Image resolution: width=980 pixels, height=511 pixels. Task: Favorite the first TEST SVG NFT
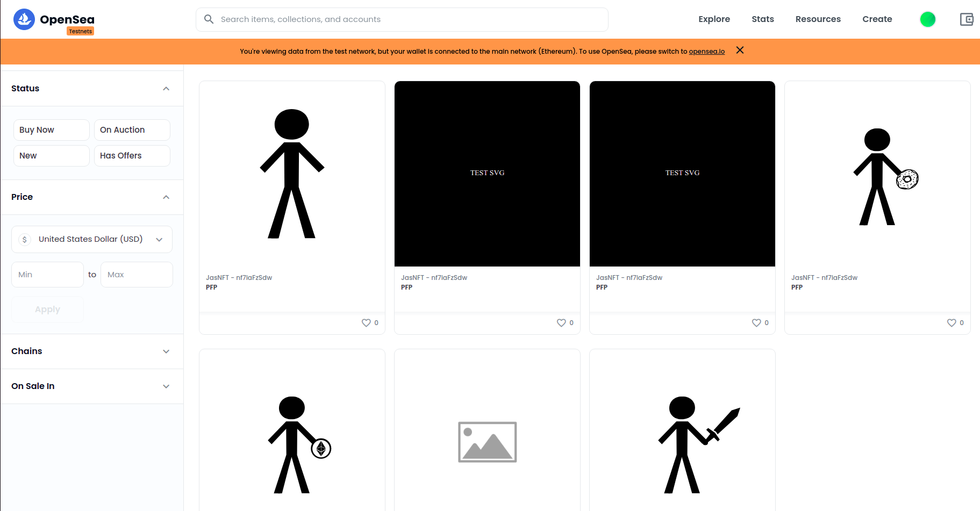coord(561,323)
